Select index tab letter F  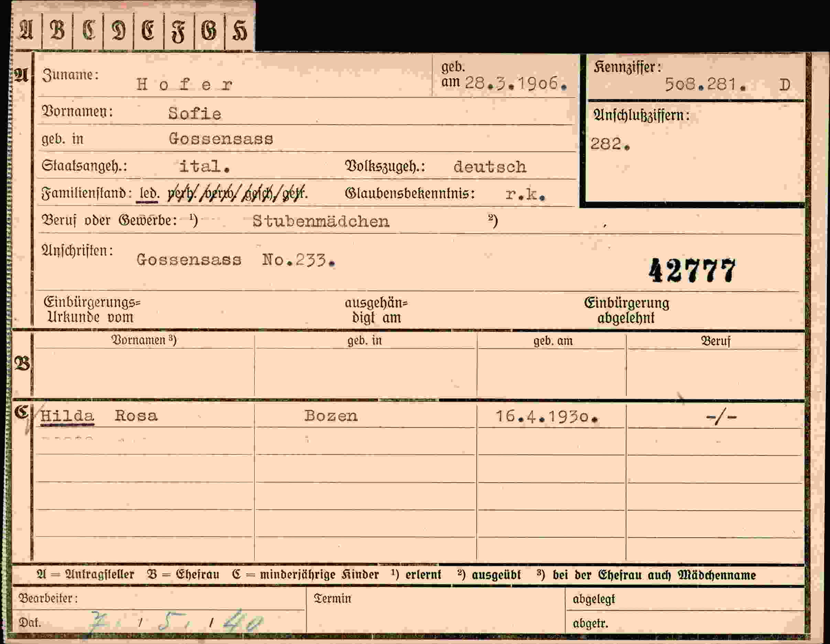click(178, 32)
